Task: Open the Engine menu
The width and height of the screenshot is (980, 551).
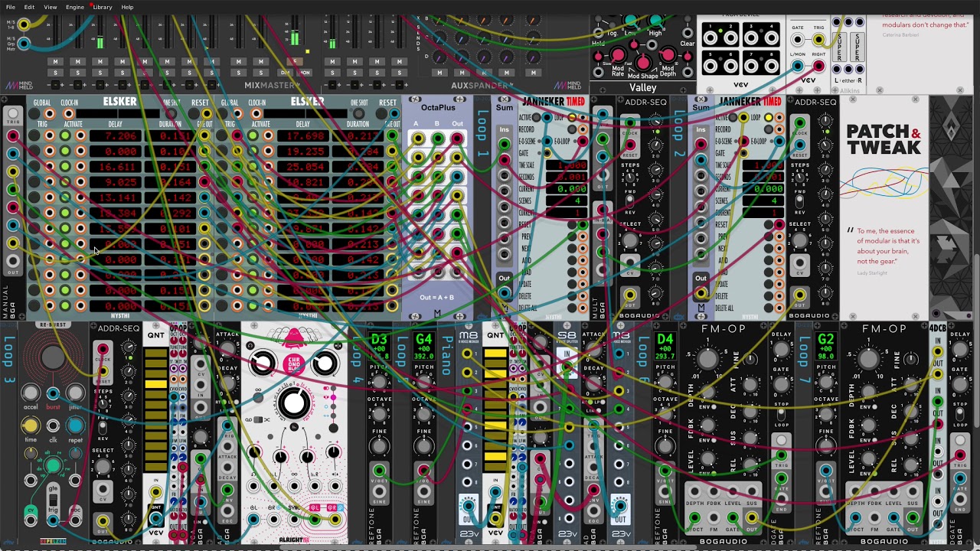Action: (x=74, y=8)
